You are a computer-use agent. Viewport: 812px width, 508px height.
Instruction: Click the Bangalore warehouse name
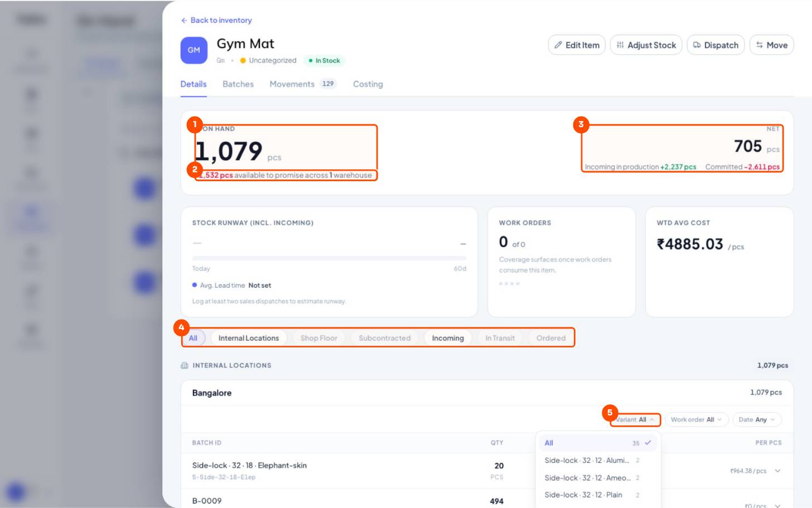coord(212,393)
